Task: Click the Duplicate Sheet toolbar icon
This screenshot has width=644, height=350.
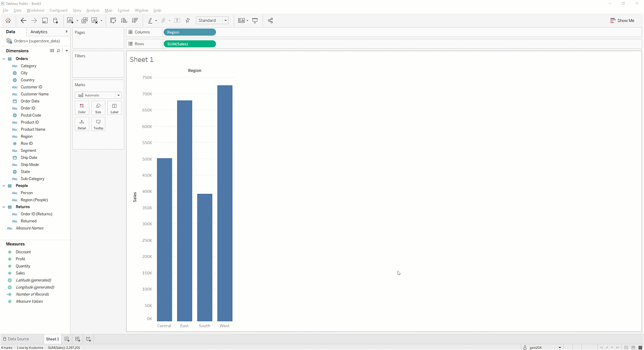Action: (x=85, y=20)
